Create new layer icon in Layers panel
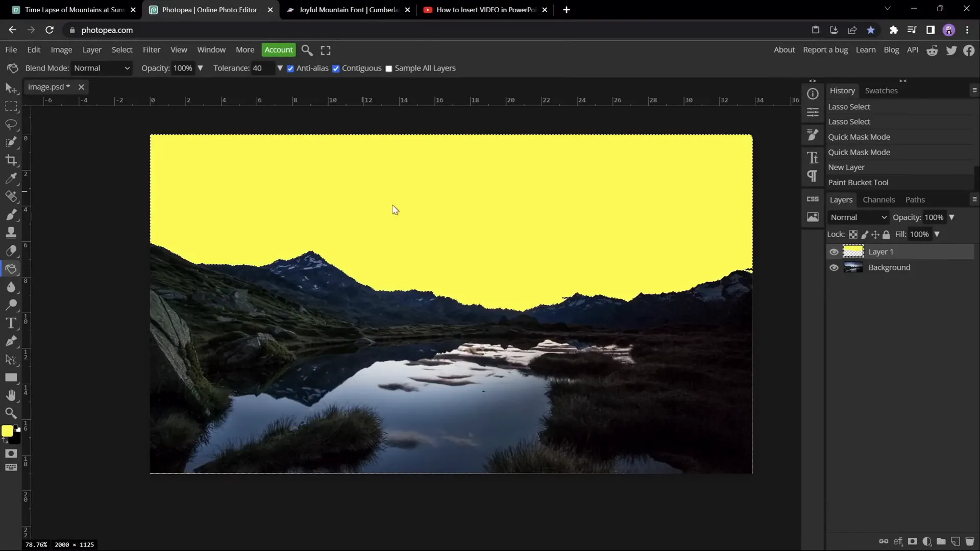This screenshot has width=980, height=551. 955,541
